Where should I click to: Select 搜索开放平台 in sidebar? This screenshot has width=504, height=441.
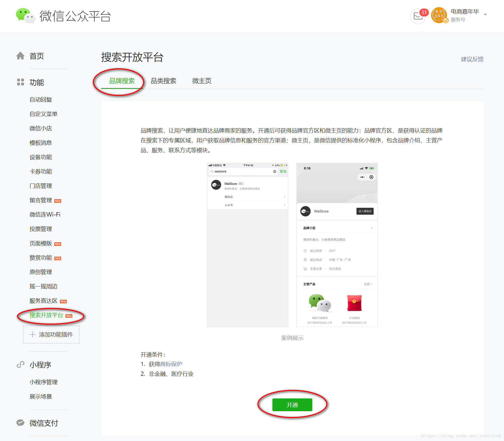(x=46, y=315)
